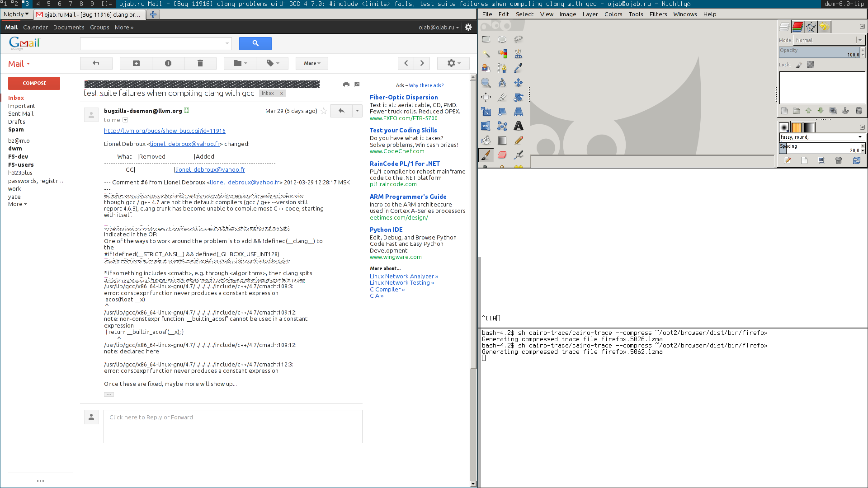Screen dimensions: 868x488
Task: Toggle lock alpha channel checkerboard icon
Action: [x=811, y=65]
